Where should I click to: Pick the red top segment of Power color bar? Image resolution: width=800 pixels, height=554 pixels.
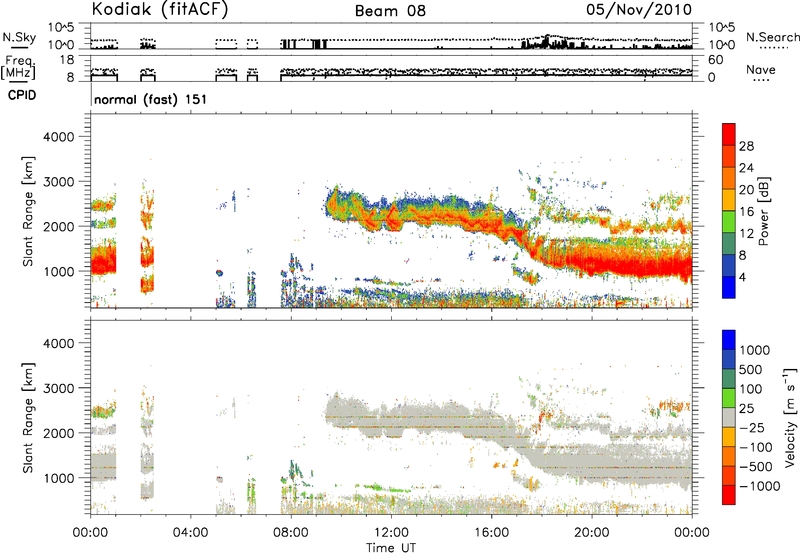[729, 135]
